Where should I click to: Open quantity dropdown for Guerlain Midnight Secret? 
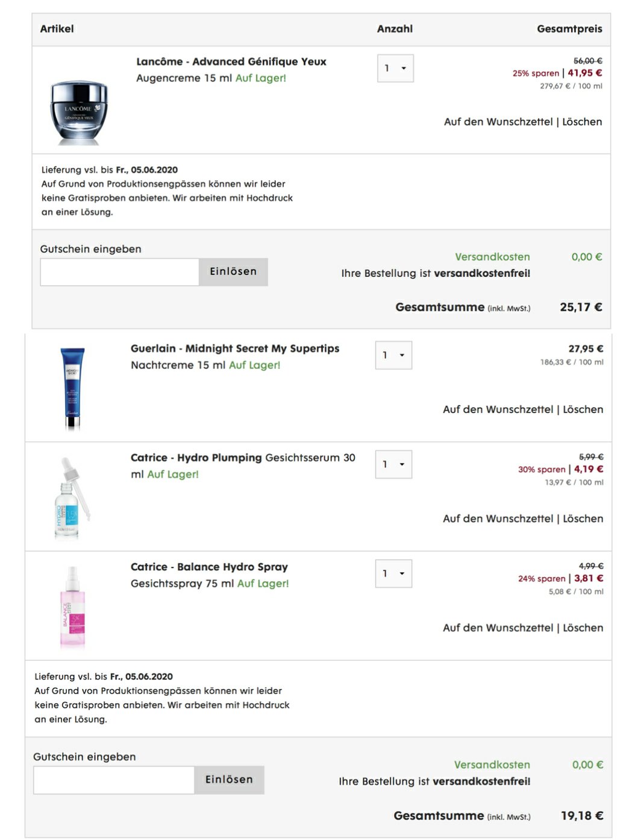point(393,355)
